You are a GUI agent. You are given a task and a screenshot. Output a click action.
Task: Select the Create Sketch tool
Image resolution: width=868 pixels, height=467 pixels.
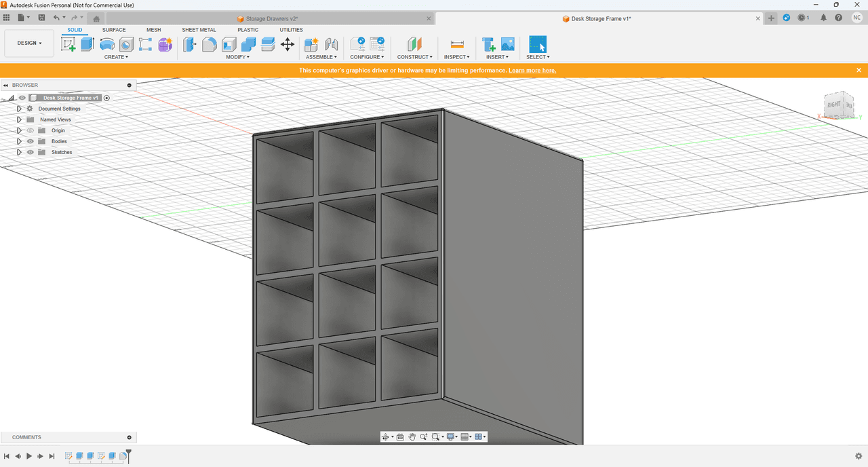(x=68, y=45)
